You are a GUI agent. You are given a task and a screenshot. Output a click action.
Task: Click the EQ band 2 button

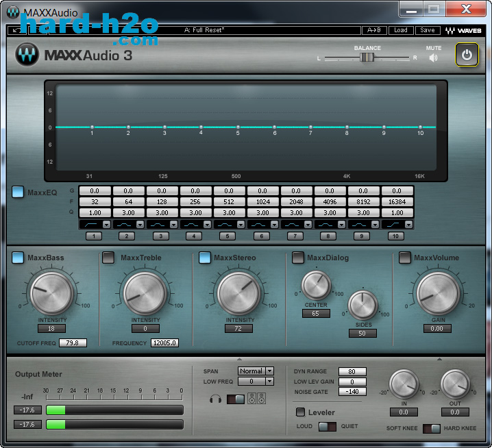coord(127,236)
